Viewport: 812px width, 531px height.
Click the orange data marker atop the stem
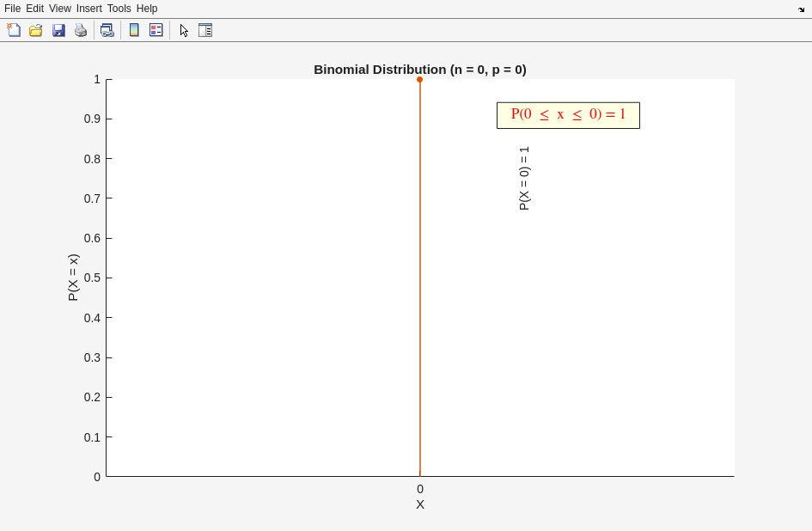coord(419,80)
